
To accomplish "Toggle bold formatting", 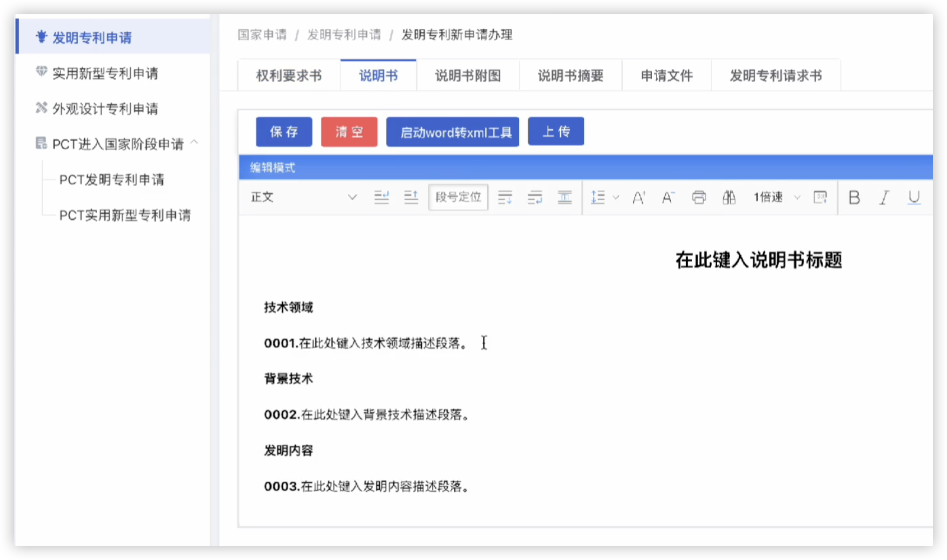I will pos(854,197).
